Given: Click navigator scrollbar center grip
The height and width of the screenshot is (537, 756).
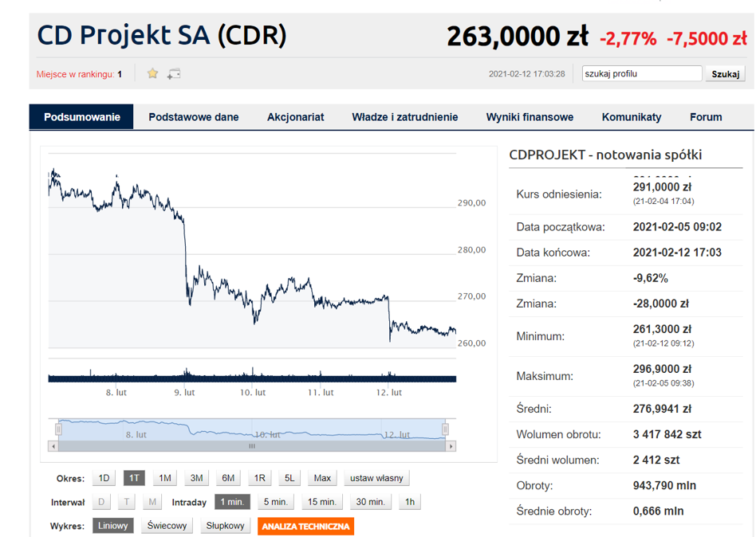Looking at the screenshot, I should point(252,446).
